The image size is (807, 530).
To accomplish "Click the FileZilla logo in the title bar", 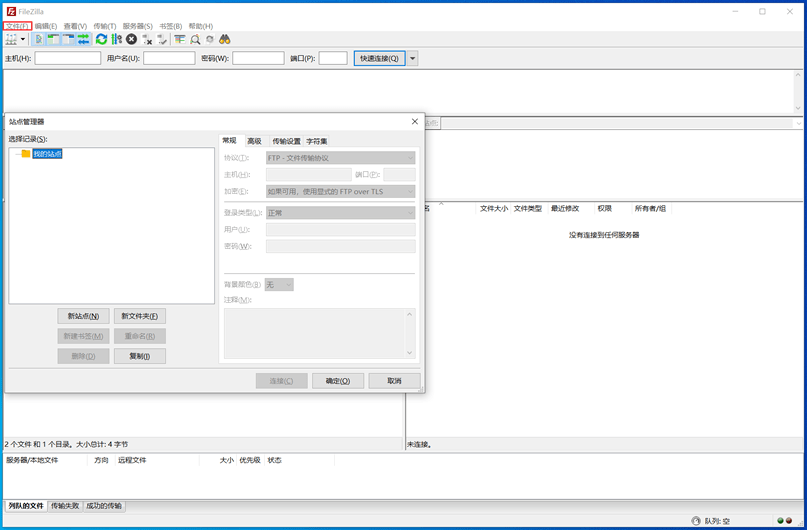I will [11, 11].
